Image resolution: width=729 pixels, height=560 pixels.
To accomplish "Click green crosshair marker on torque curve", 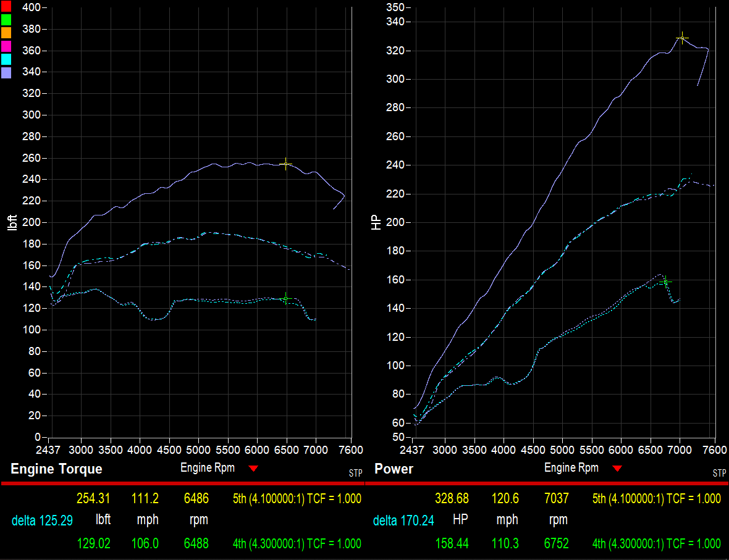I will pos(285,298).
